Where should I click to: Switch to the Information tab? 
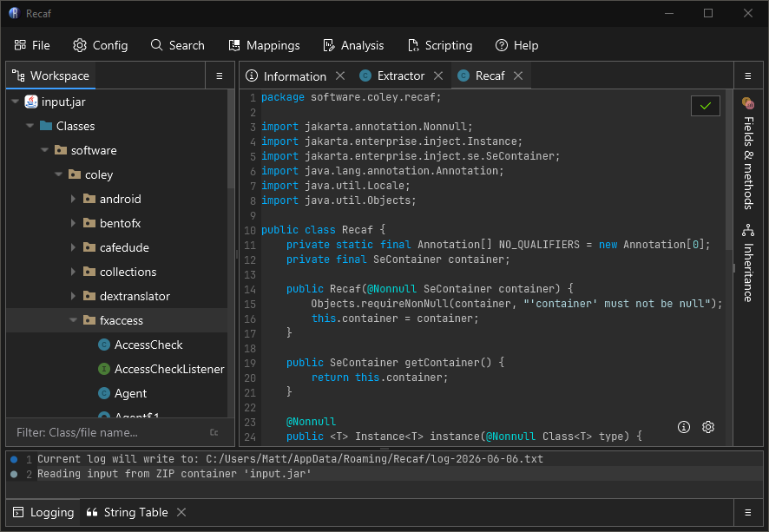tap(286, 76)
